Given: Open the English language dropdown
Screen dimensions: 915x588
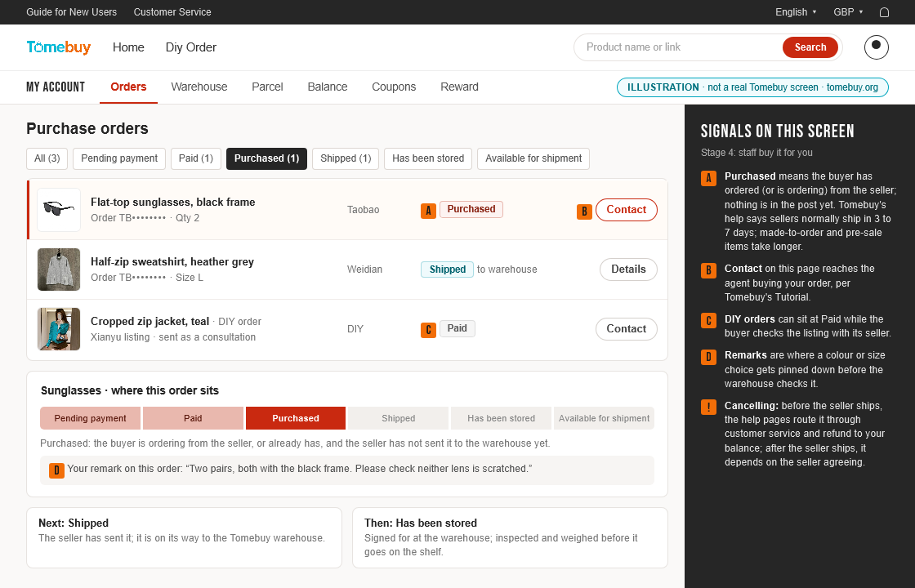Looking at the screenshot, I should [x=796, y=12].
